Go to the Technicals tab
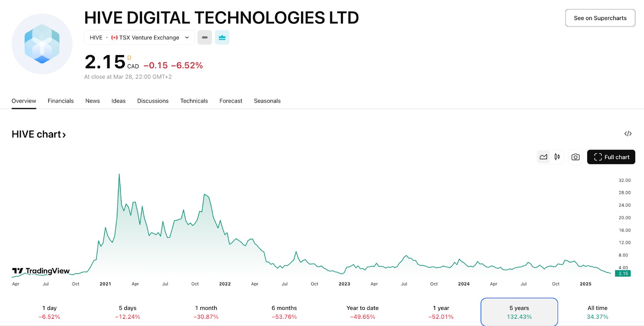The height and width of the screenshot is (326, 644). coord(194,101)
